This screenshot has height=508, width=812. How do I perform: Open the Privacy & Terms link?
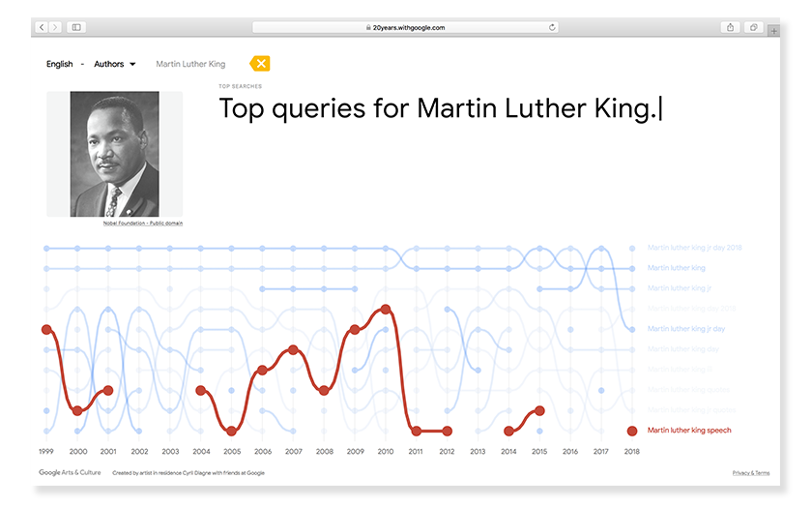pos(750,473)
